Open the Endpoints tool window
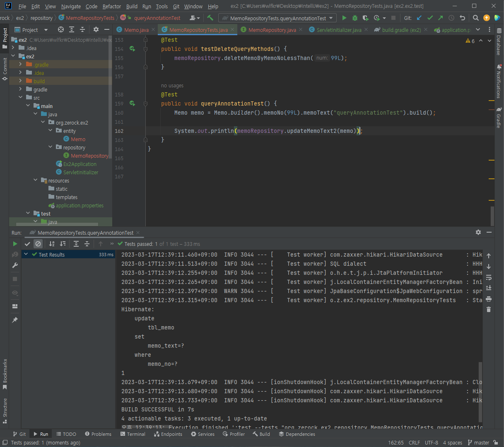This screenshot has height=447, width=504. point(168,434)
